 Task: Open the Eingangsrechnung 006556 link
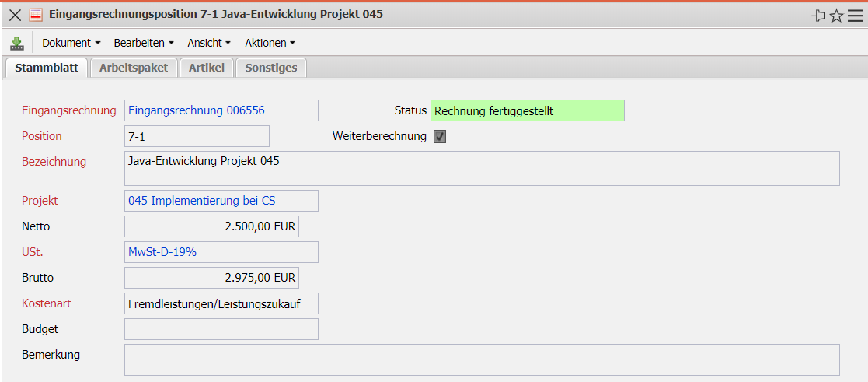click(x=197, y=110)
